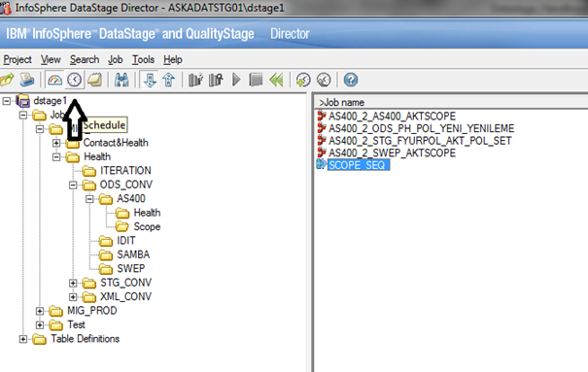The width and height of the screenshot is (588, 372).
Task: Click the job icon beside AS400_2_AS400_AKTSCOPE
Action: 322,116
